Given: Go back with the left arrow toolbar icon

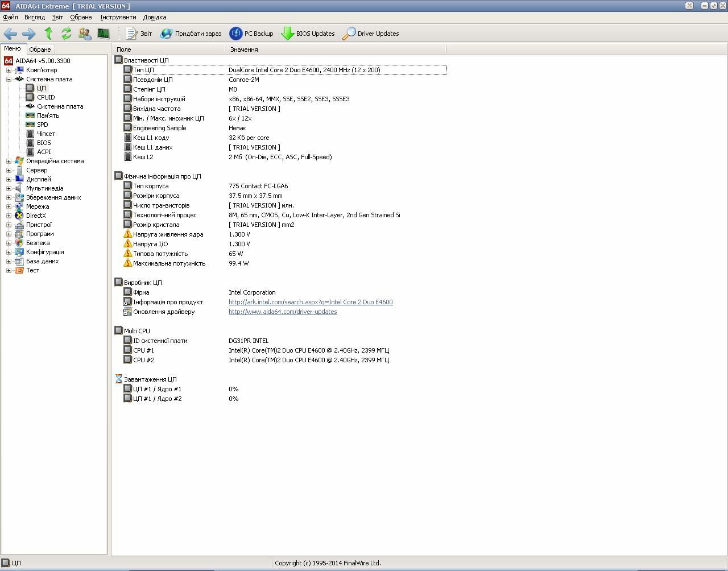Looking at the screenshot, I should click(10, 34).
